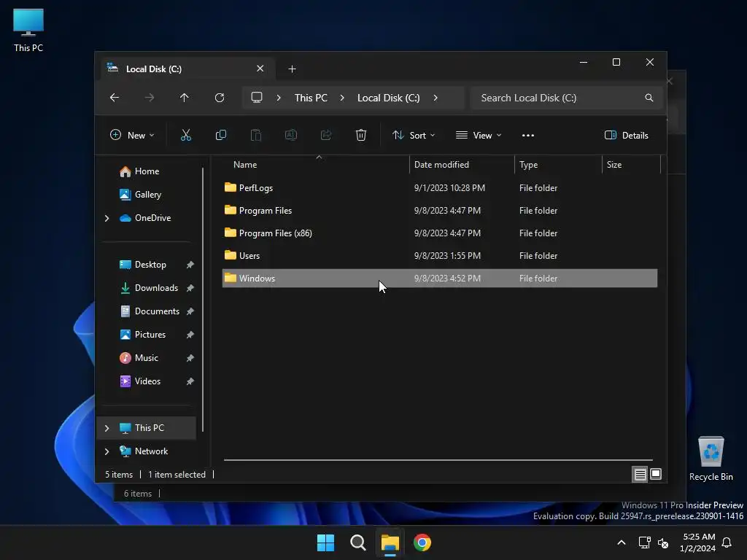Unpin Desktop via its pin icon

190,265
